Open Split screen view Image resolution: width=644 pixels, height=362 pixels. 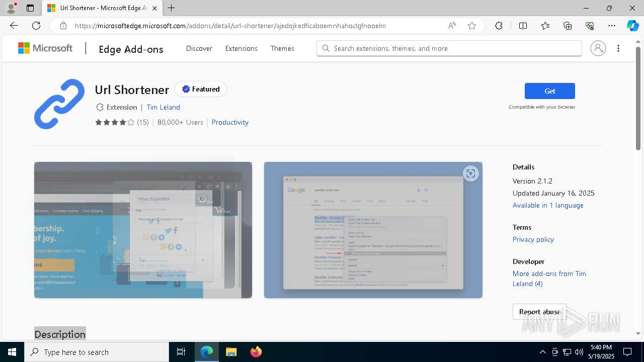523,26
